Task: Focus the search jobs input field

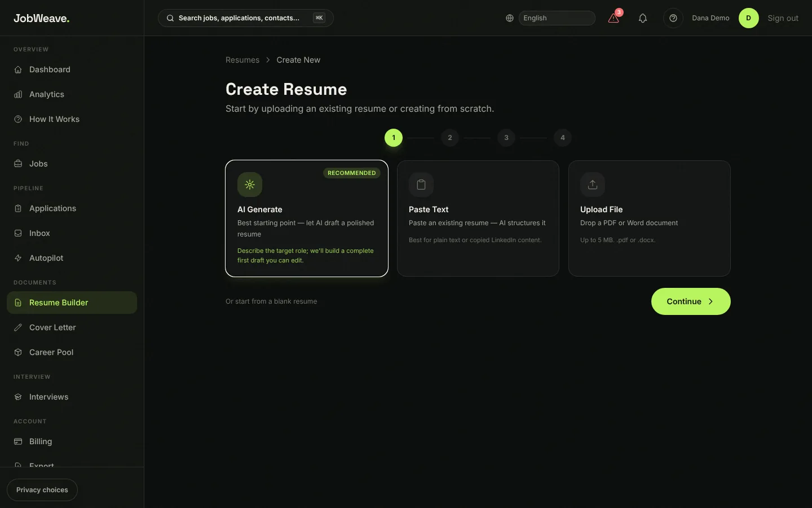Action: (x=246, y=18)
